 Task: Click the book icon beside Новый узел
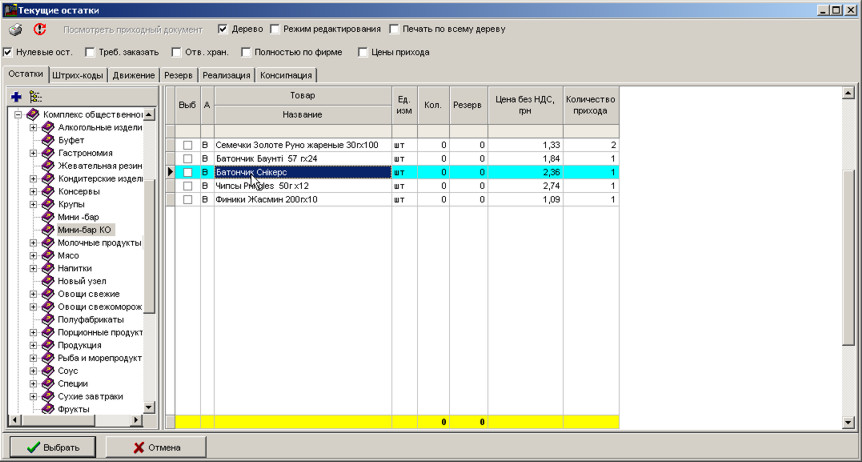tap(48, 281)
